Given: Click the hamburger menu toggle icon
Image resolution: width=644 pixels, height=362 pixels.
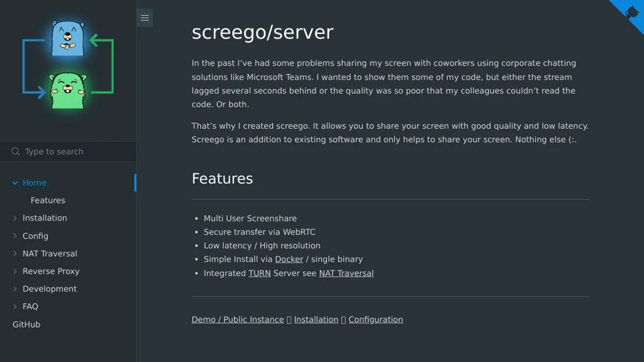Looking at the screenshot, I should click(145, 18).
